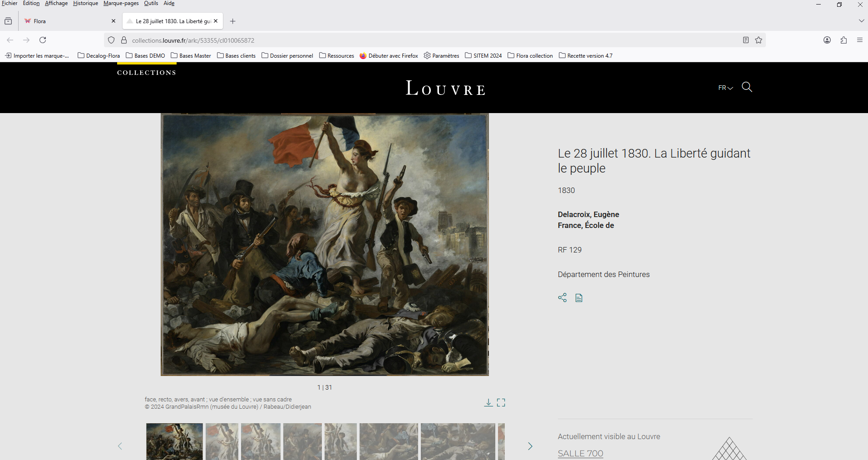View painting image in fullscreen
The width and height of the screenshot is (868, 460).
[501, 402]
